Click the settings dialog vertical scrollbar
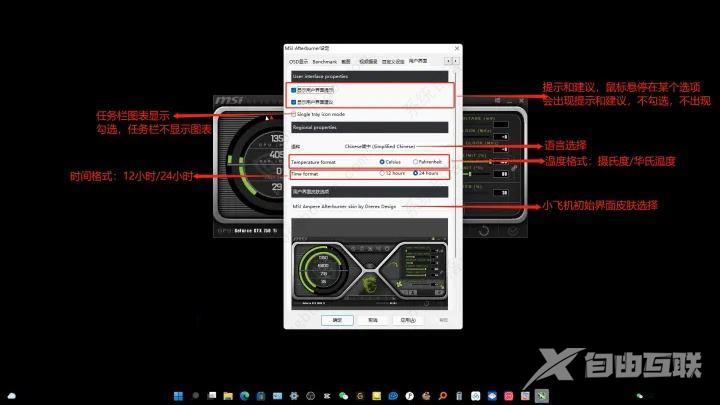 [x=455, y=165]
